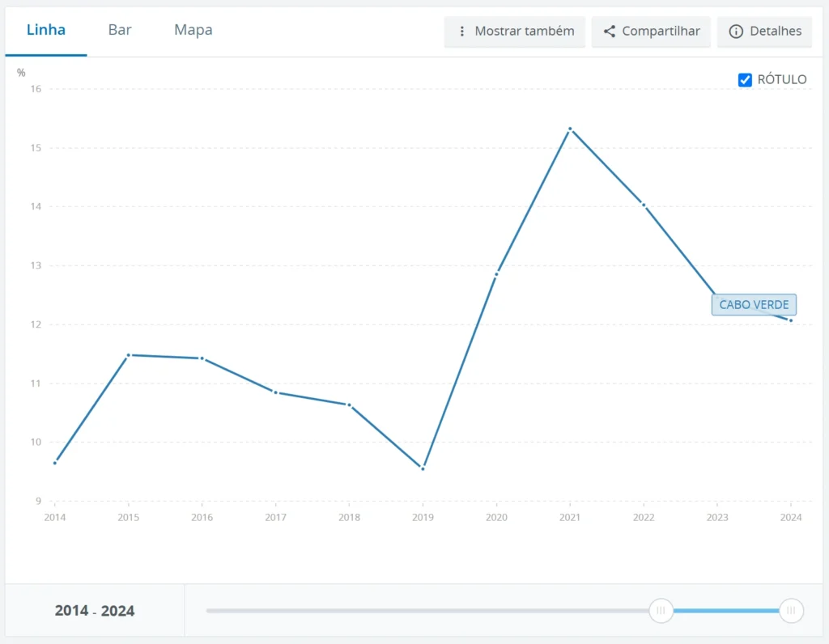Open Detalhes

tap(764, 32)
